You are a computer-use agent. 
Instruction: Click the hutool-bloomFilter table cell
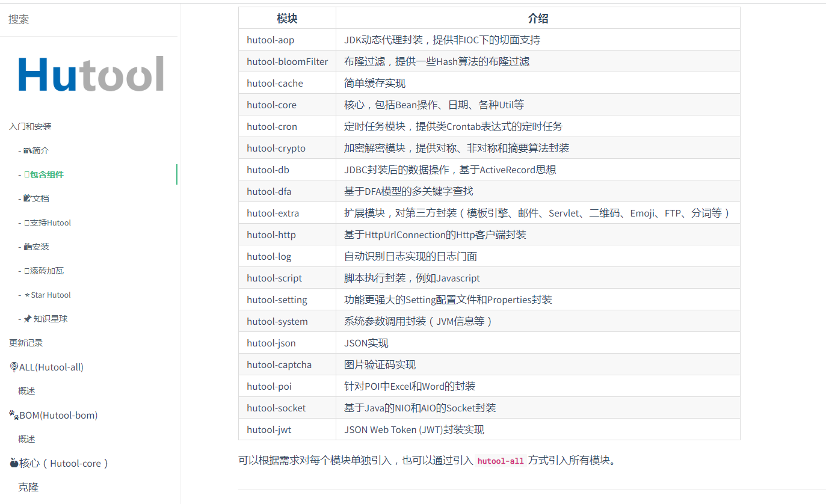[287, 61]
